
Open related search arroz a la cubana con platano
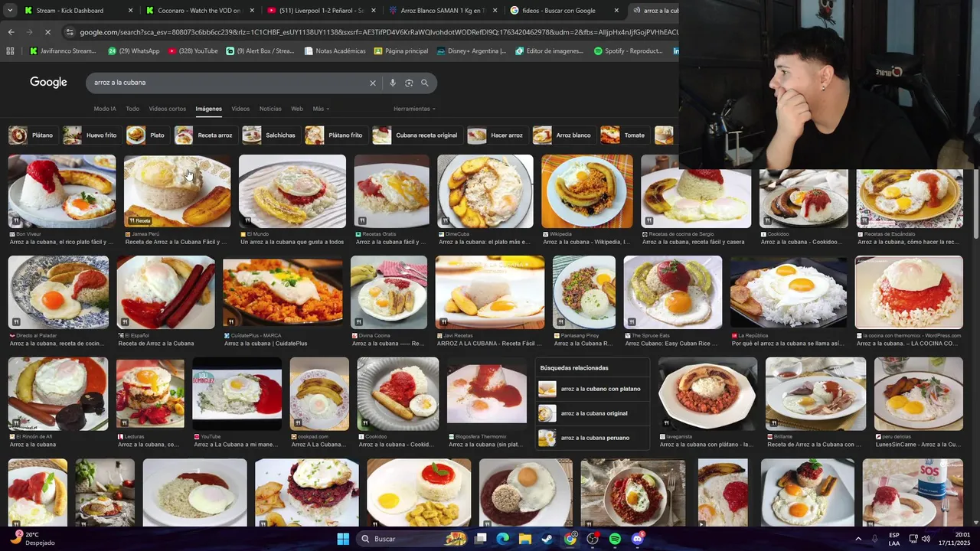click(x=592, y=389)
